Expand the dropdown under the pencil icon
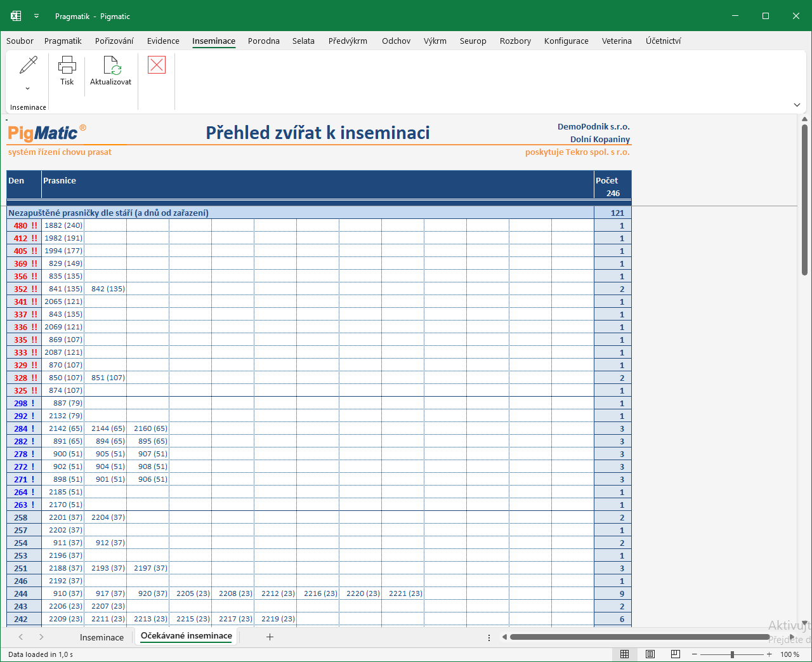The height and width of the screenshot is (662, 812). (x=28, y=88)
